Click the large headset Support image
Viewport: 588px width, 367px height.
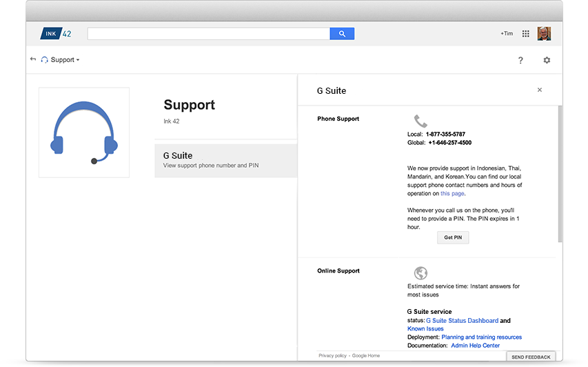point(84,132)
